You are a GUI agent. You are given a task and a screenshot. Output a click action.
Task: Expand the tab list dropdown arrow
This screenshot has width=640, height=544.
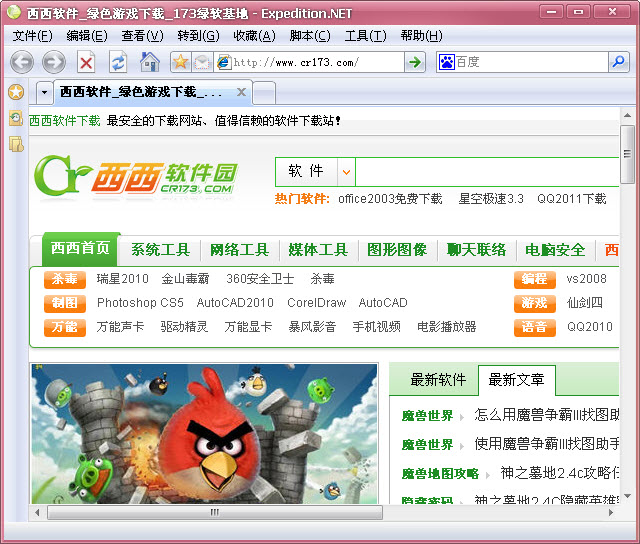44,92
